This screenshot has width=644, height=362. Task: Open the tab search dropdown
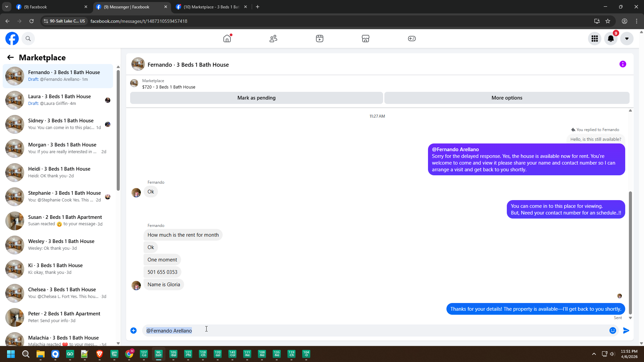point(6,7)
